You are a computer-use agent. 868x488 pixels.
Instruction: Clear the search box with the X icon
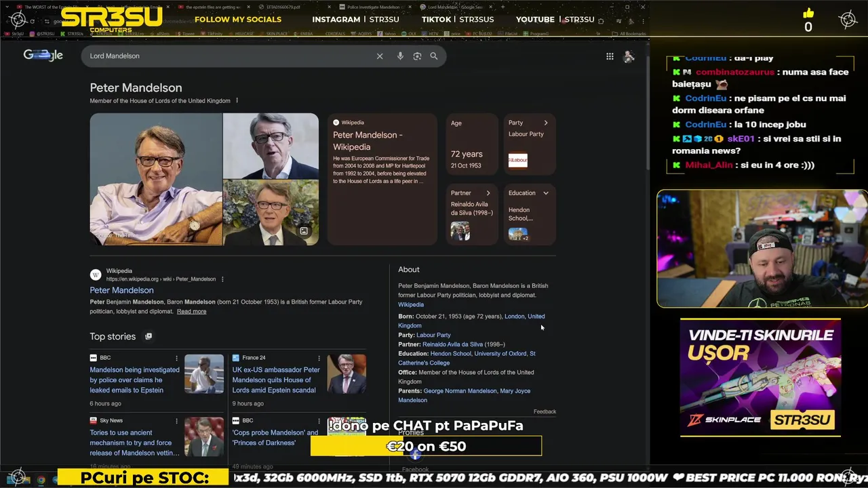point(380,56)
